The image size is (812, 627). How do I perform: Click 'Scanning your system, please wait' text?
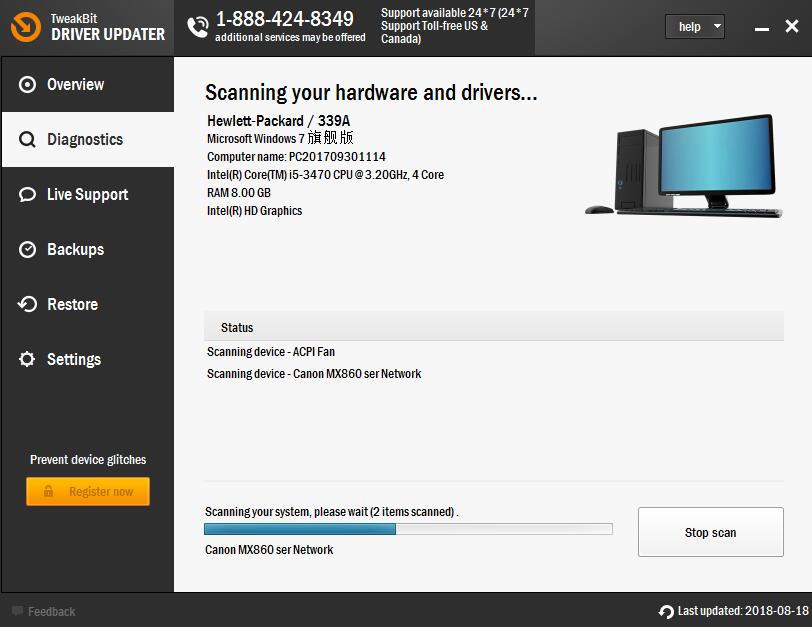point(331,512)
